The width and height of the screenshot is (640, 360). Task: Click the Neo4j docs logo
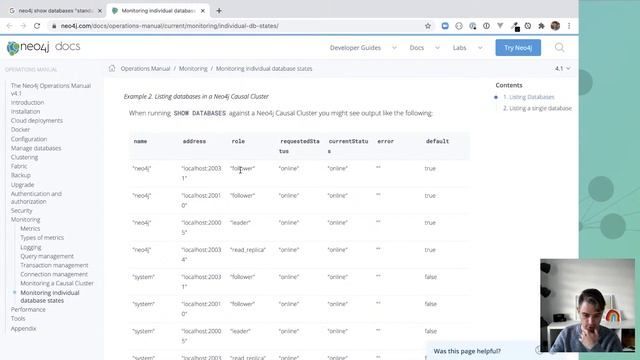43,47
